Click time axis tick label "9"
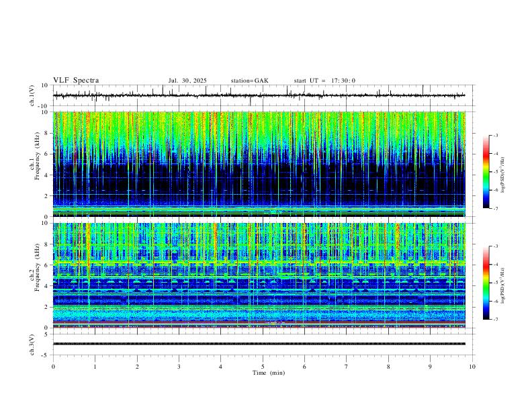This screenshot has width=532, height=411. [430, 367]
